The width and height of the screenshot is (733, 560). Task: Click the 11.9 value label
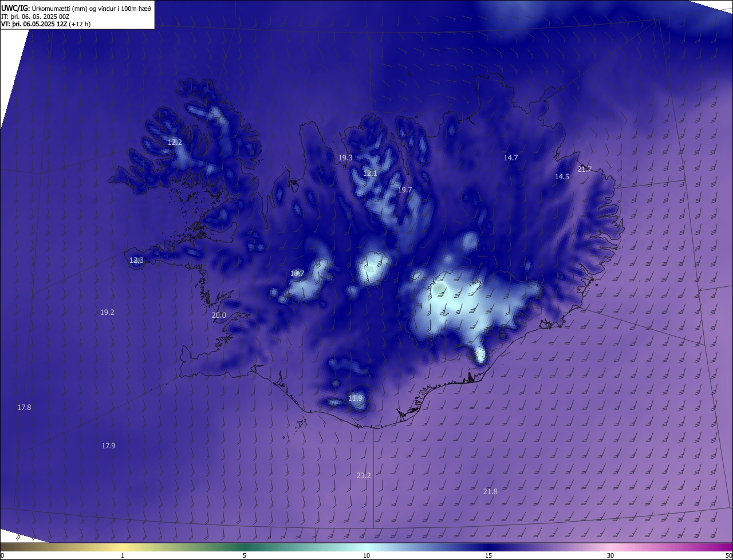[x=355, y=398]
